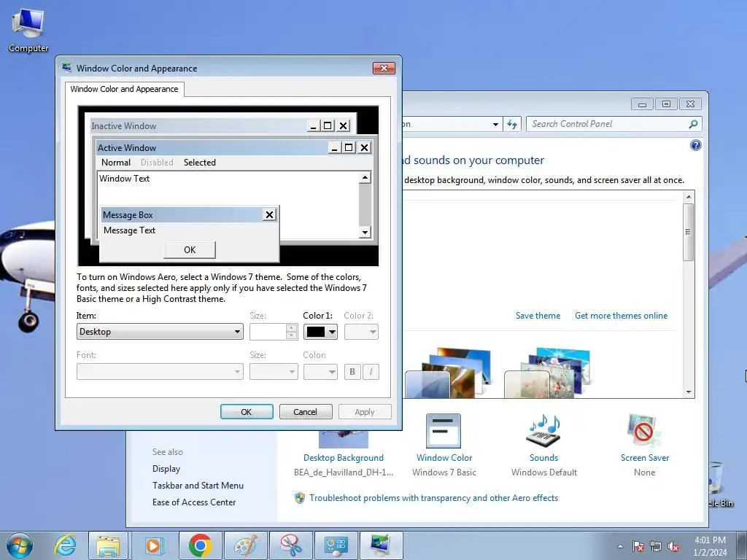Click the disabled Color 2 picker
The height and width of the screenshot is (560, 747).
tap(361, 332)
